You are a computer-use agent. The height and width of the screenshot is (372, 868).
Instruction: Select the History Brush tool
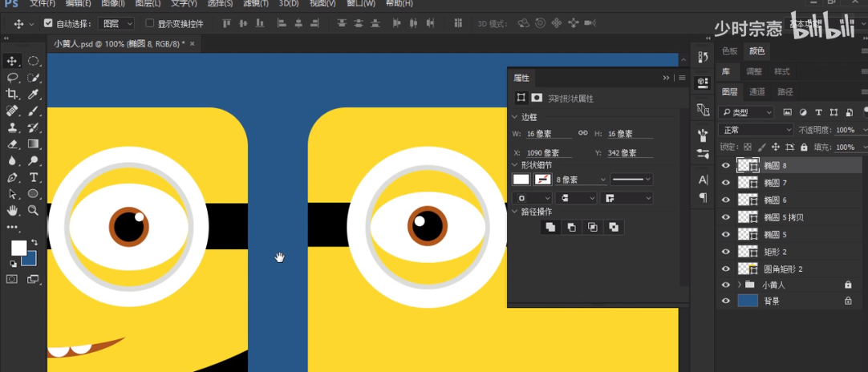[33, 127]
